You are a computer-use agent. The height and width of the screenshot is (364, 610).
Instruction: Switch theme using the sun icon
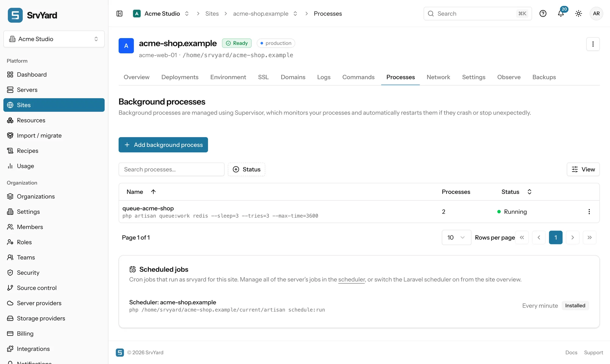[579, 13]
